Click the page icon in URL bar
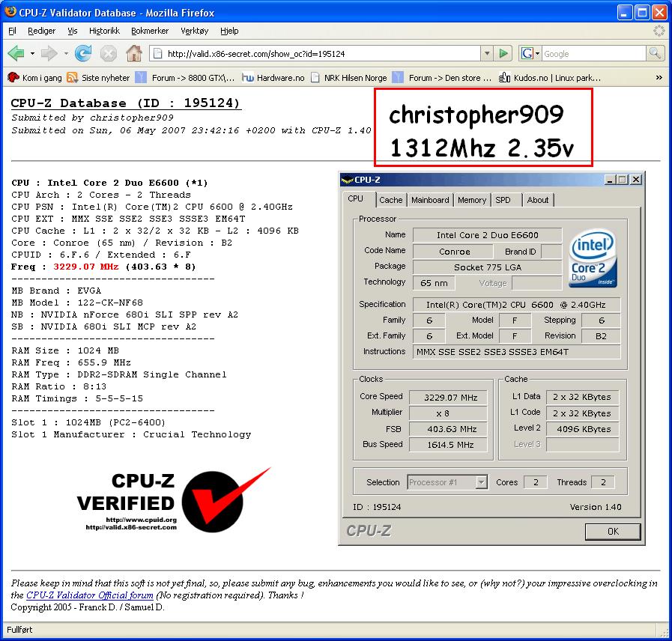 158,54
